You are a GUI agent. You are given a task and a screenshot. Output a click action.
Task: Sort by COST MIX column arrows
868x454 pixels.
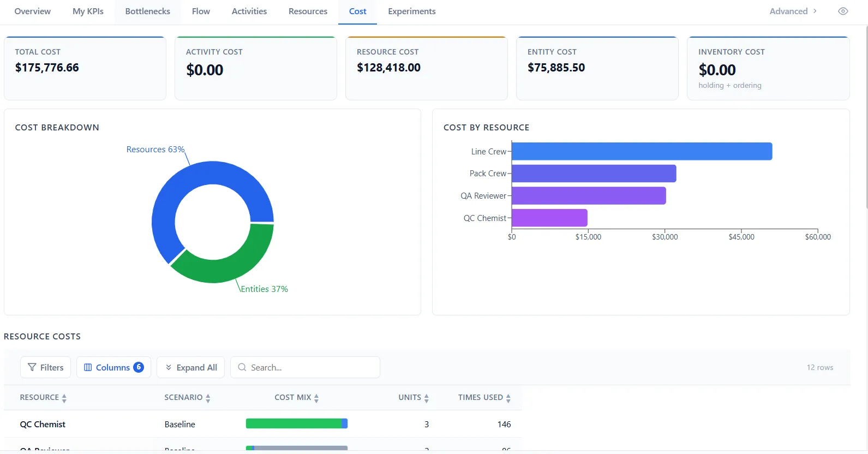(316, 398)
